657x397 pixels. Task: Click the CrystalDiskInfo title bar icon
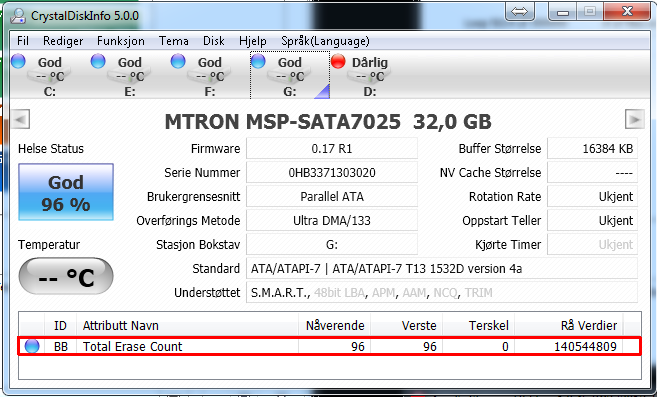point(18,16)
